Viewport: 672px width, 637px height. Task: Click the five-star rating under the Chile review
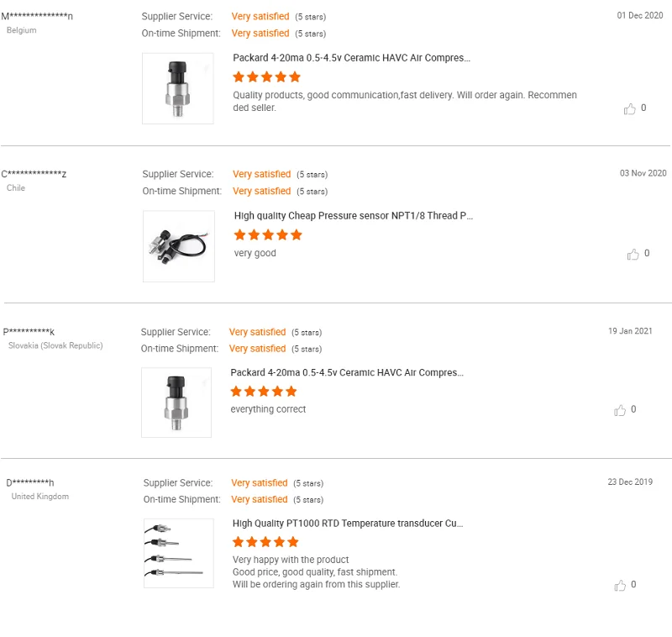[x=268, y=234]
